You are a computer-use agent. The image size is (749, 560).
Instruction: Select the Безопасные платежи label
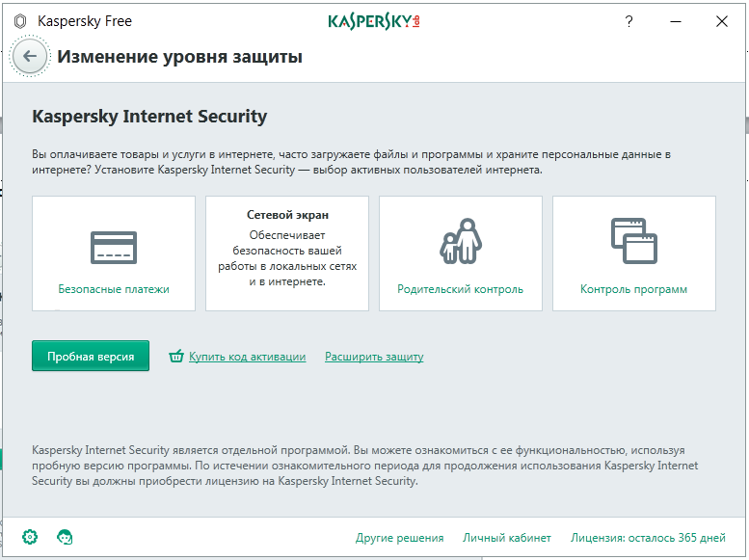coord(114,289)
